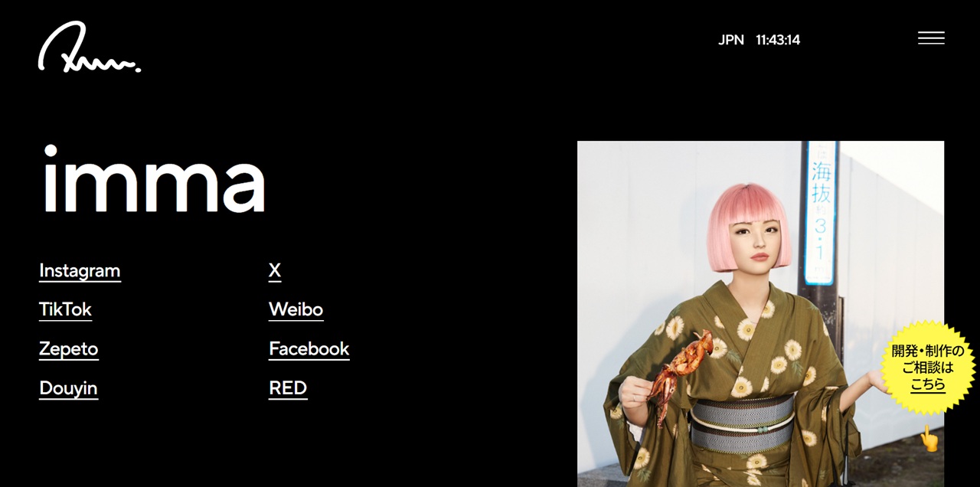The height and width of the screenshot is (487, 980).
Task: Click the yellow starburst consultation badge
Action: [928, 368]
